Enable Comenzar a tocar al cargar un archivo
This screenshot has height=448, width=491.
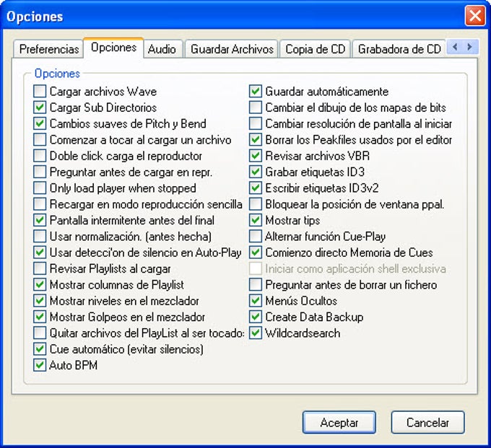(40, 139)
